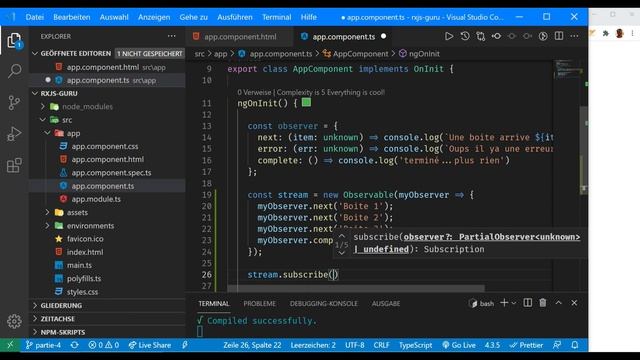Image resolution: width=640 pixels, height=360 pixels.
Task: Collapse the app folder
Action: coord(48,133)
